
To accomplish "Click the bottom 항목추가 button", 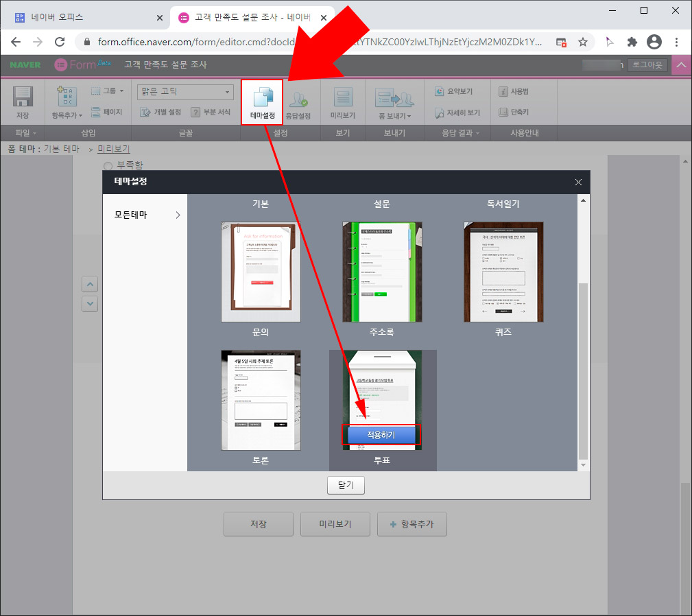I will coord(411,524).
